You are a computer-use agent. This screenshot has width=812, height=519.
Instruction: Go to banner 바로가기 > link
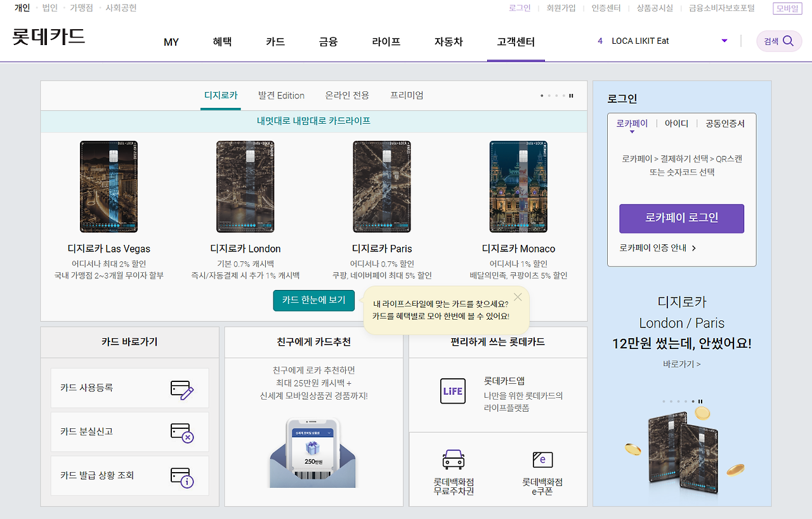pyautogui.click(x=682, y=364)
